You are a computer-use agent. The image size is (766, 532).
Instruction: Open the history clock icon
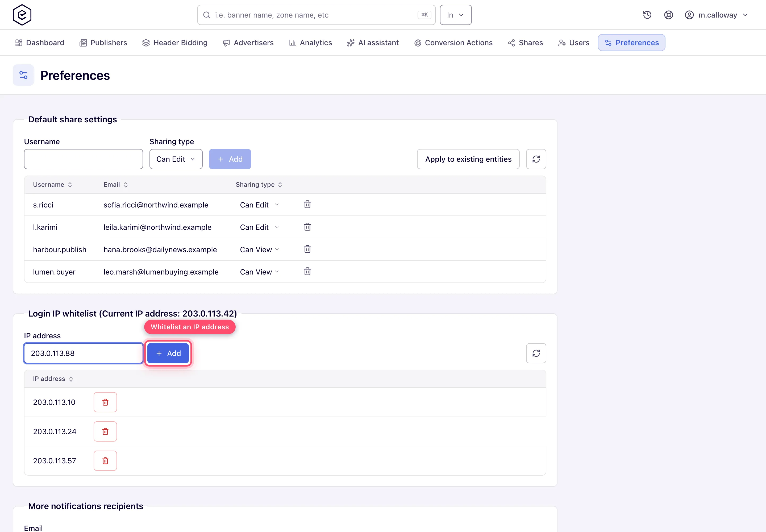647,15
